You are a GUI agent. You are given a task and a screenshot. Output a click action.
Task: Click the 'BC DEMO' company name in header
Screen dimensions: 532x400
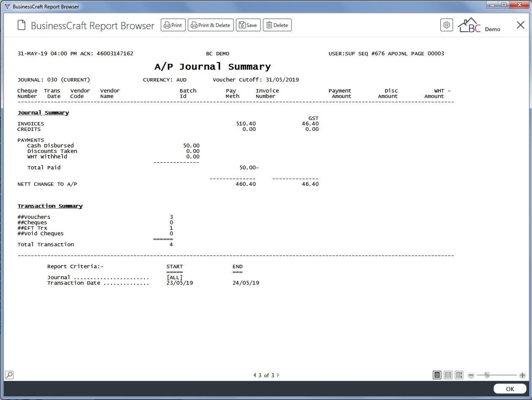[x=217, y=54]
